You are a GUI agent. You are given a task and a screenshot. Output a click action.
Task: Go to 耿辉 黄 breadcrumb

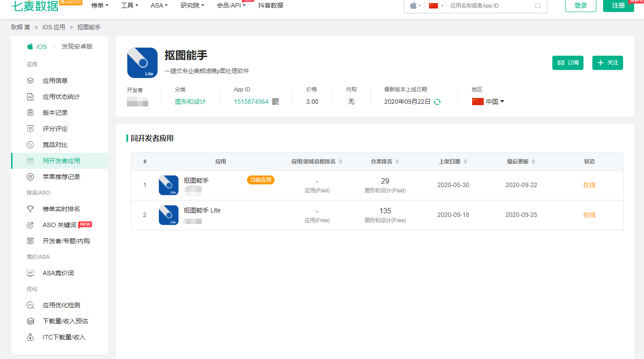pyautogui.click(x=21, y=27)
